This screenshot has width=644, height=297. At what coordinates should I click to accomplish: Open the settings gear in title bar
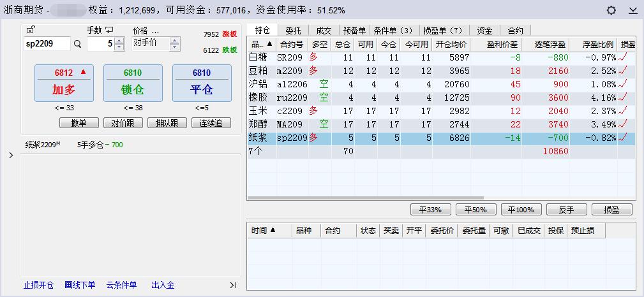click(x=611, y=10)
